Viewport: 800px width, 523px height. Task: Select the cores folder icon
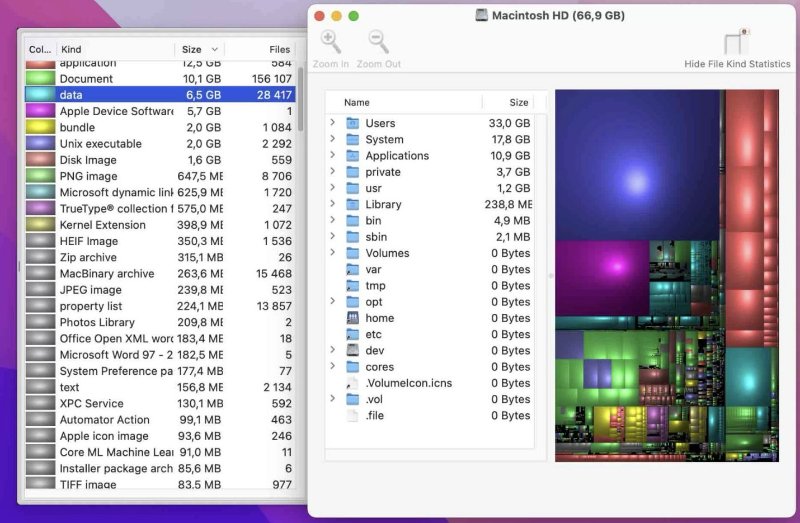click(x=353, y=367)
